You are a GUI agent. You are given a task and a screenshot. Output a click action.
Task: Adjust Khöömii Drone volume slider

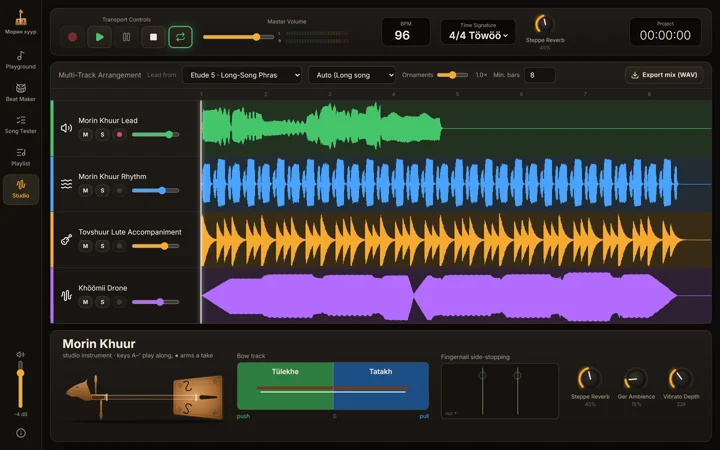point(155,302)
